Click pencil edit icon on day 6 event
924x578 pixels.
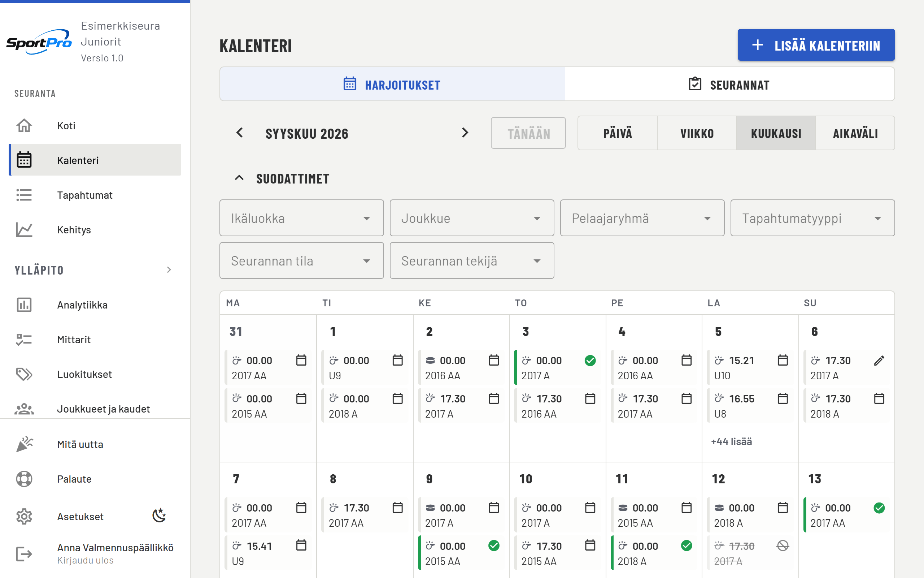coord(879,361)
